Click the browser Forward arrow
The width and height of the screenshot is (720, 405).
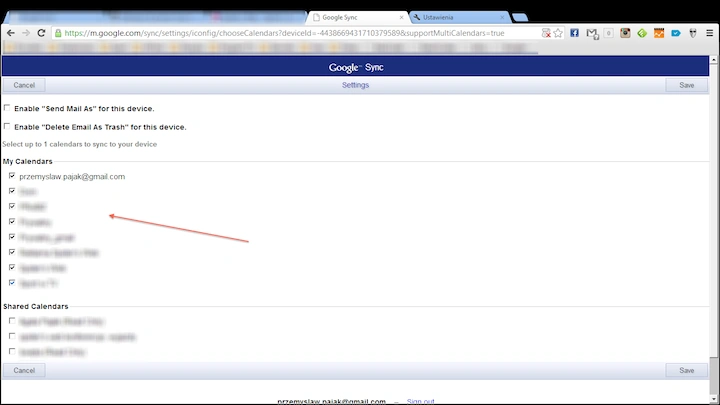[26, 33]
